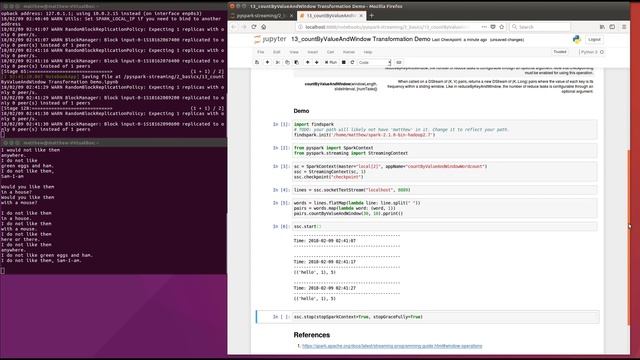Screen dimensions: 640x360
Task: Click the Python 3 kernel indicator
Action: pyautogui.click(x=592, y=52)
